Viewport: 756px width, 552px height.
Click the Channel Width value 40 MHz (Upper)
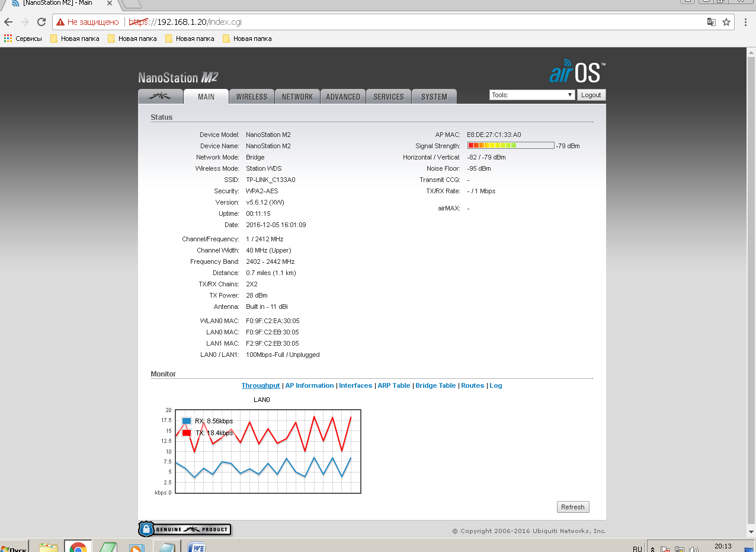268,250
